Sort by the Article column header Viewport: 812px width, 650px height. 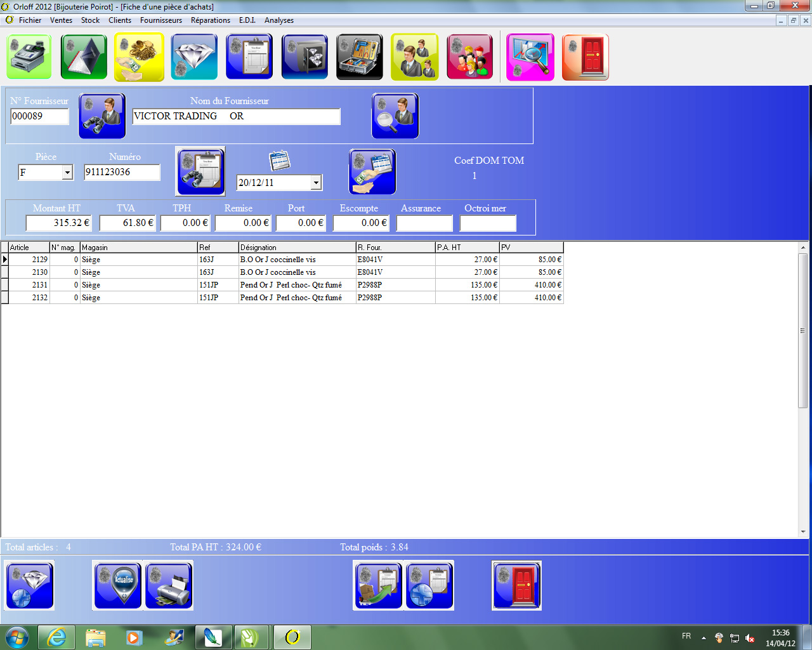pos(29,248)
